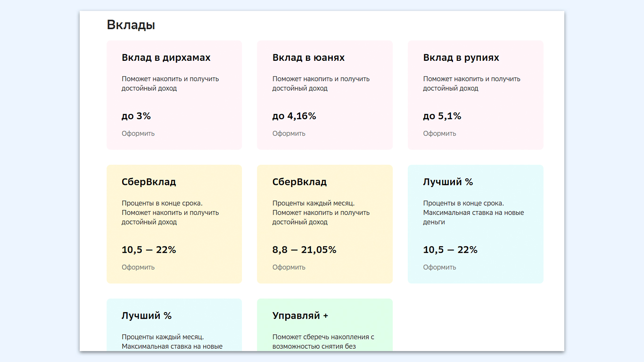Click the Вклады page heading

[x=131, y=25]
